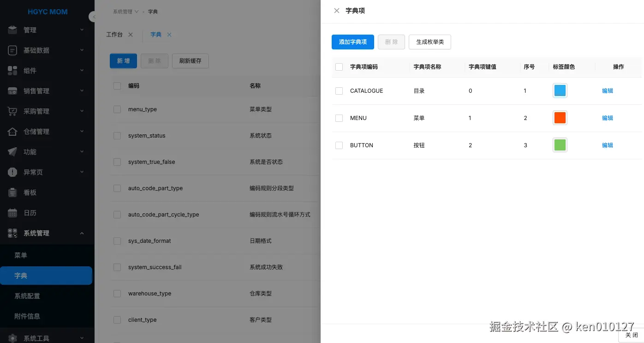Open the 附件信息 submenu item
The image size is (644, 343).
(x=46, y=316)
